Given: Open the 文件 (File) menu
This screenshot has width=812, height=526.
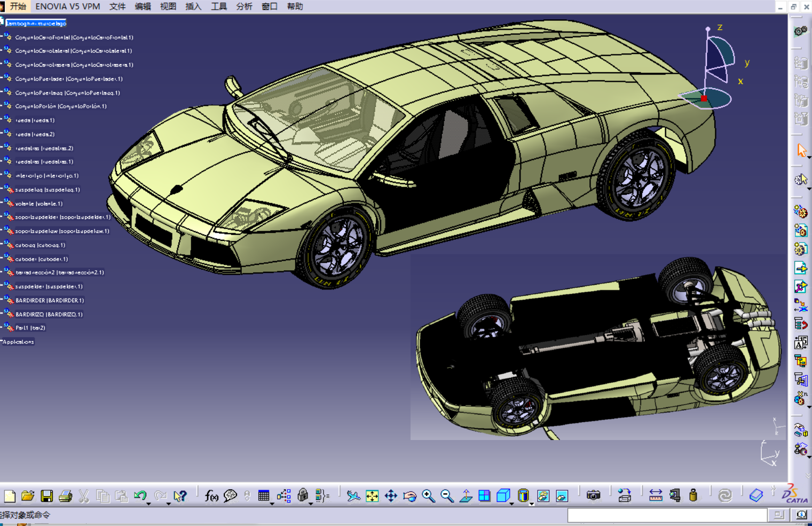Looking at the screenshot, I should click(x=117, y=6).
